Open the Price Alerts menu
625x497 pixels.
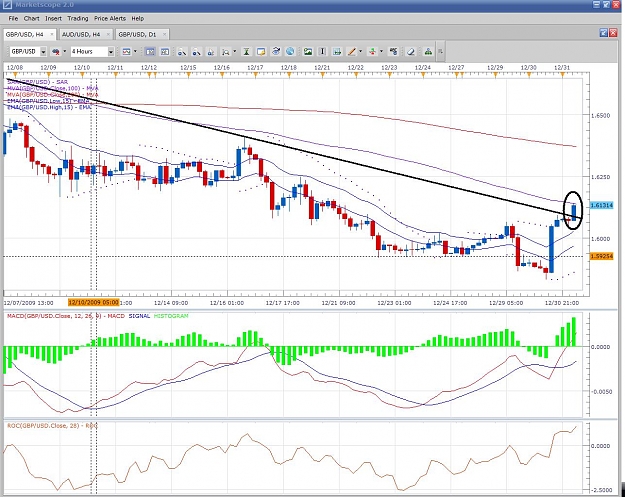pos(110,18)
